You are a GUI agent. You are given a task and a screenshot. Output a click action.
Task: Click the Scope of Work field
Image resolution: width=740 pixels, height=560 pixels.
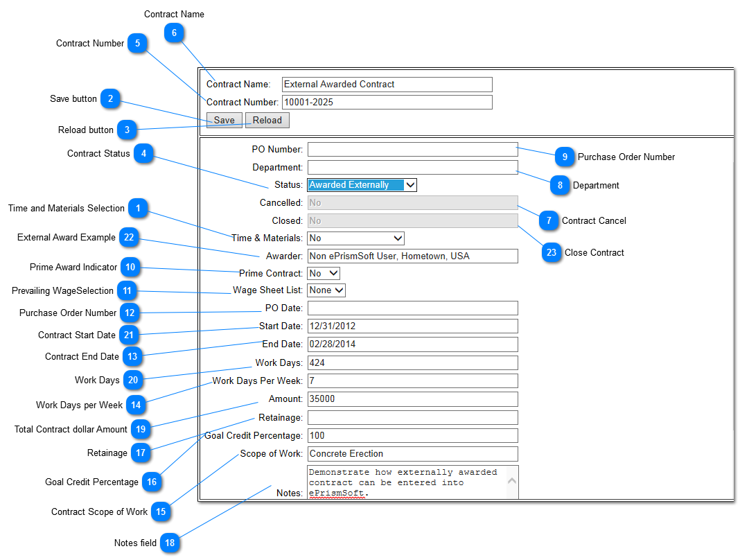pyautogui.click(x=412, y=454)
